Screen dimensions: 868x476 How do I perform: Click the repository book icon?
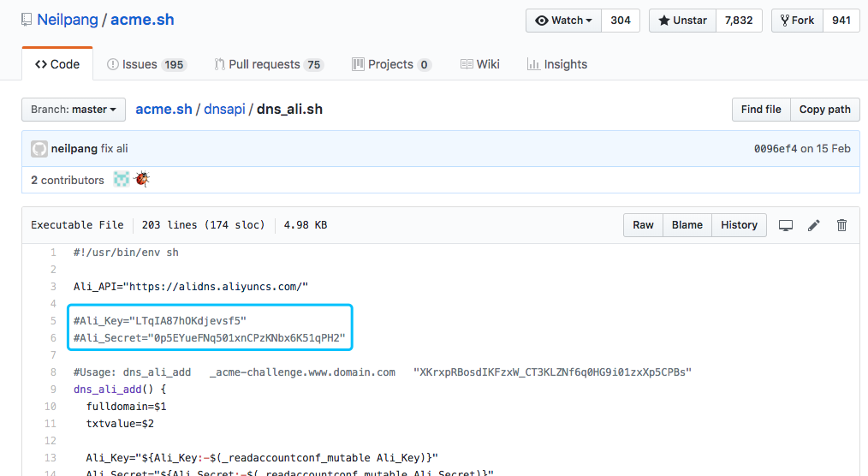[27, 20]
